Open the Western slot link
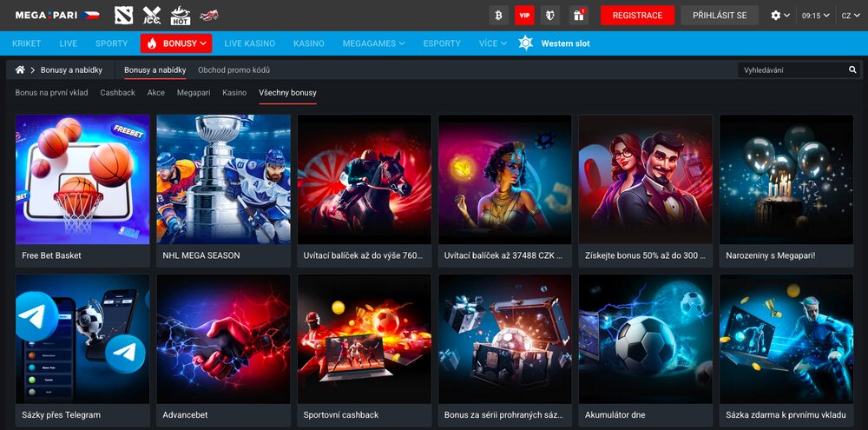868x430 pixels. coord(565,43)
